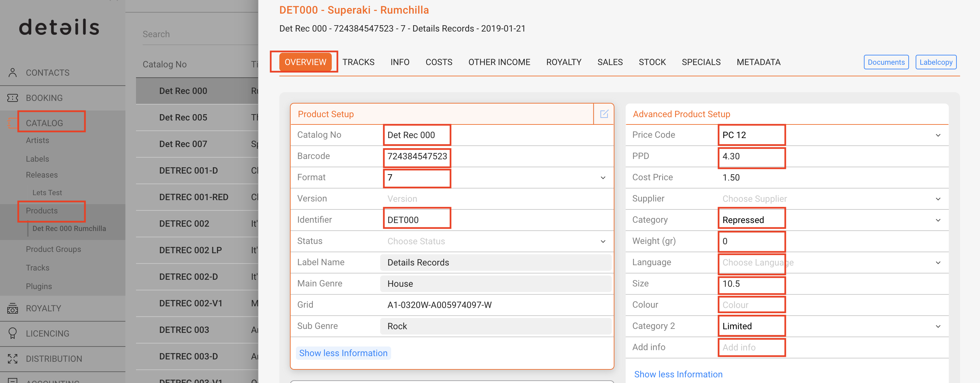This screenshot has width=980, height=383.
Task: Select Det Rec 000 Rumchilla sidebar item
Action: 69,228
